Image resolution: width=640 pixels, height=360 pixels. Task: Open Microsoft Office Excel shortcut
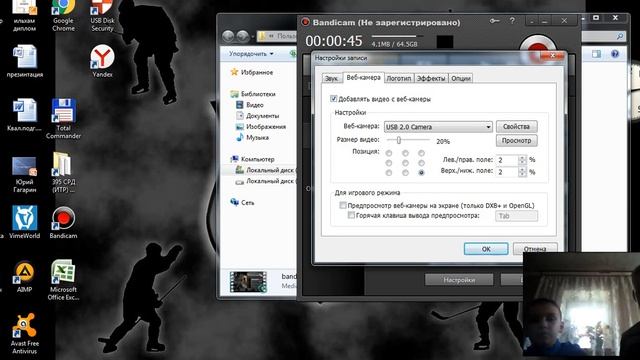click(63, 280)
